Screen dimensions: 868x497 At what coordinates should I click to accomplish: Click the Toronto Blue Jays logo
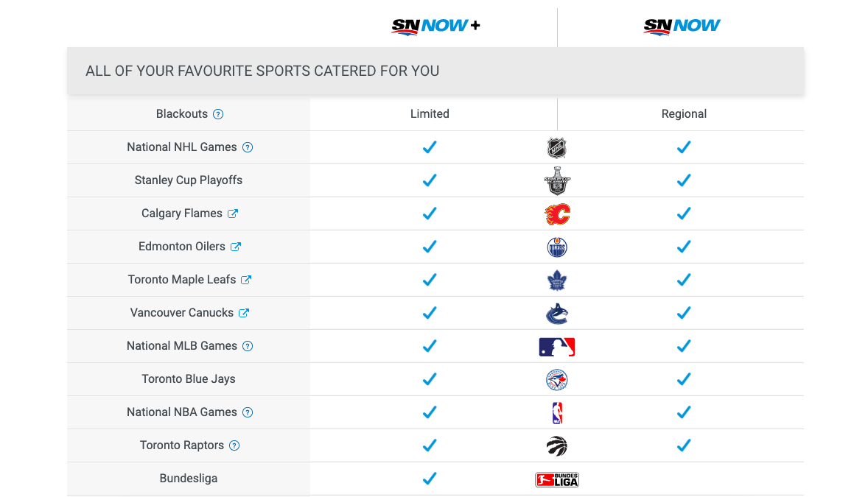pos(557,380)
